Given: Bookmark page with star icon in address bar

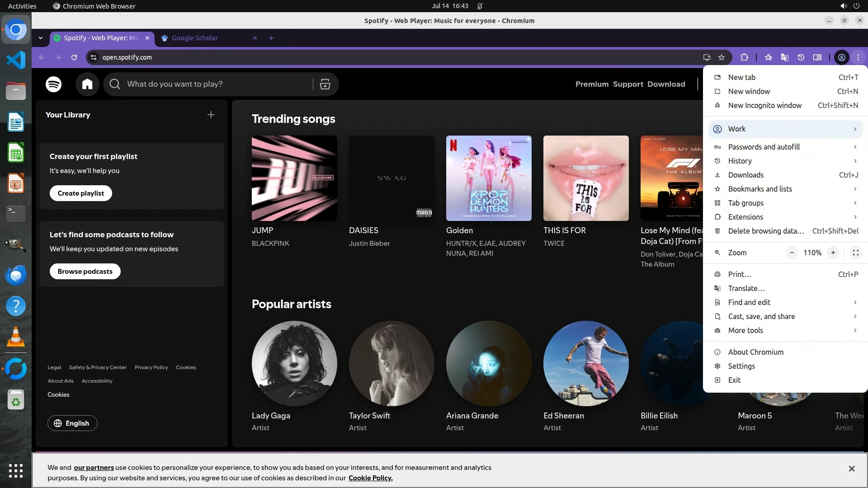Looking at the screenshot, I should 722,57.
